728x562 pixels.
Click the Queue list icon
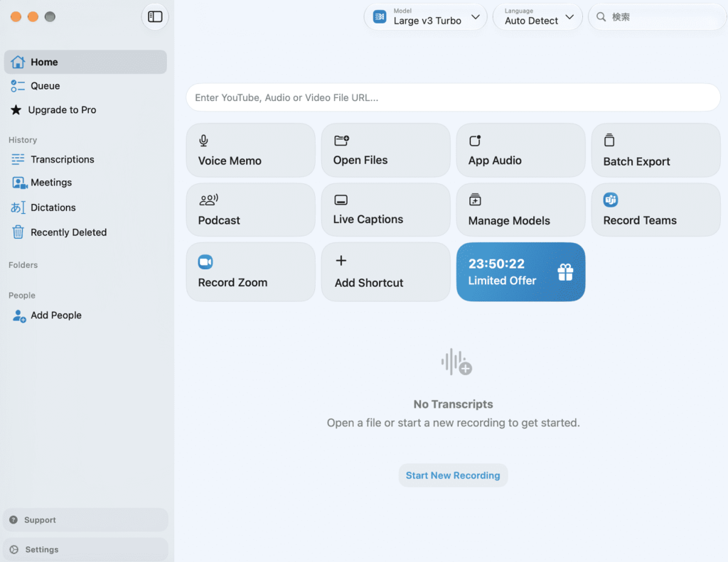[x=18, y=86]
